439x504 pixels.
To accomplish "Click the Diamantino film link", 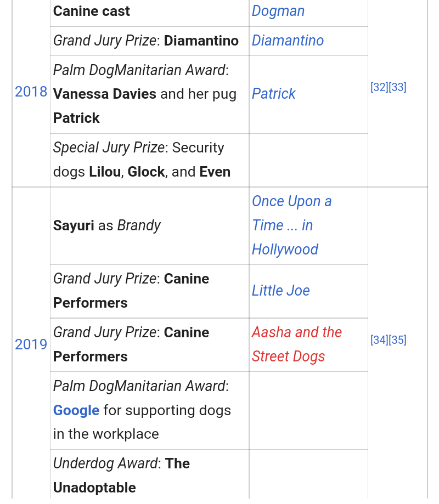I will (x=288, y=41).
